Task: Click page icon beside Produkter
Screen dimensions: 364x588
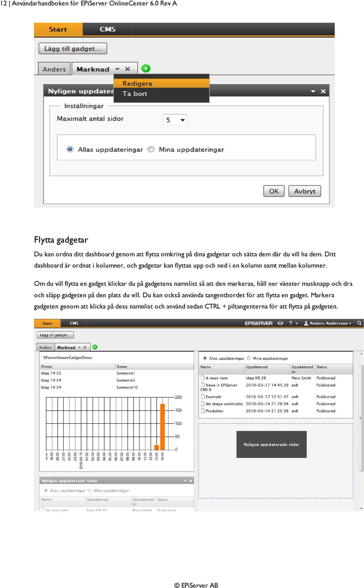Action: coord(202,411)
